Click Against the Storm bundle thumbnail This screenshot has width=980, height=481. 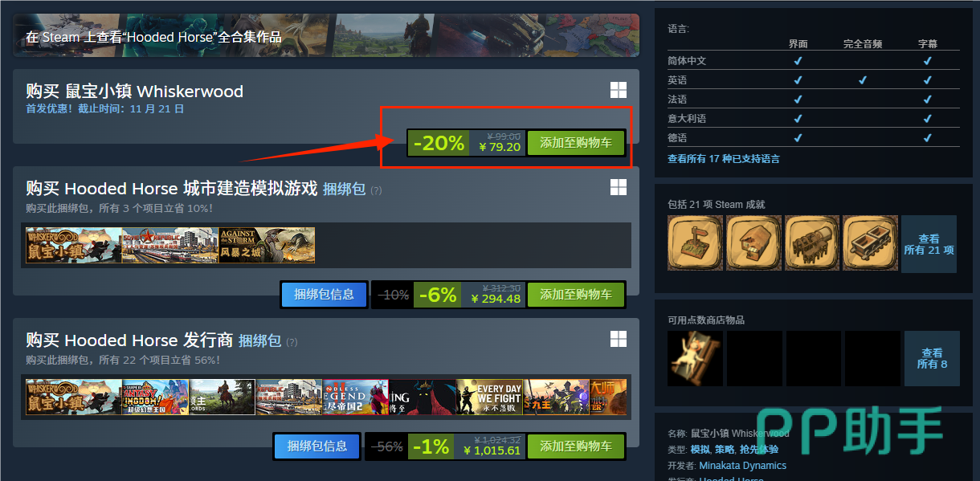click(x=267, y=246)
